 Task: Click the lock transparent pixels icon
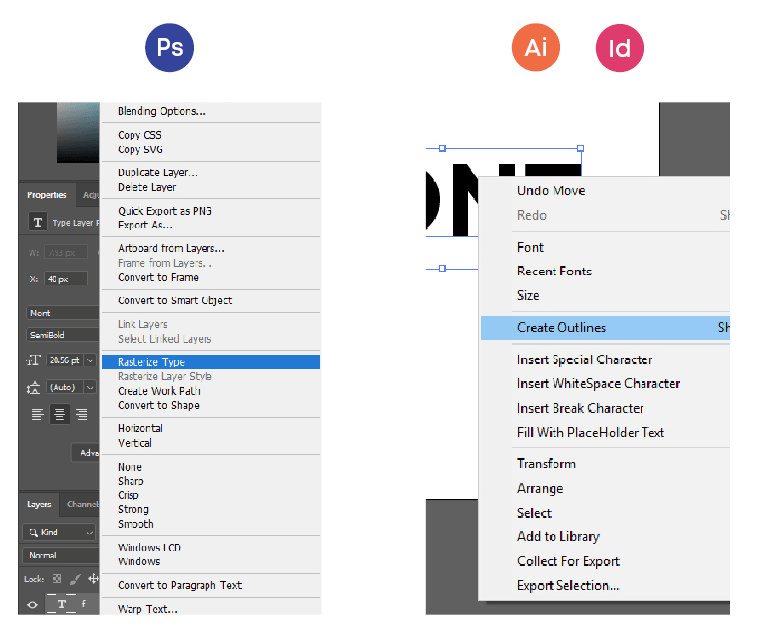tap(57, 579)
